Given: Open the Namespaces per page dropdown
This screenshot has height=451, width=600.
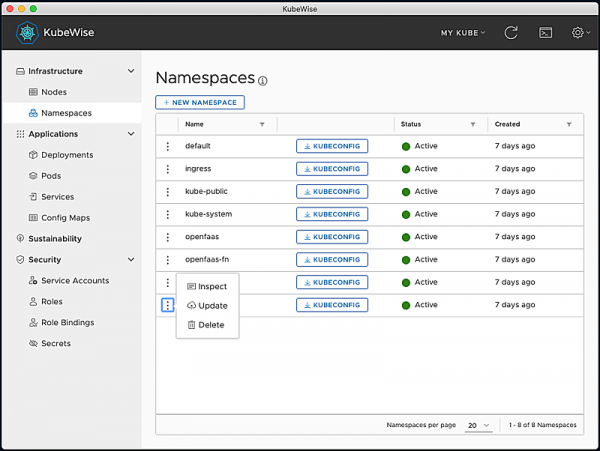Looking at the screenshot, I should (479, 425).
